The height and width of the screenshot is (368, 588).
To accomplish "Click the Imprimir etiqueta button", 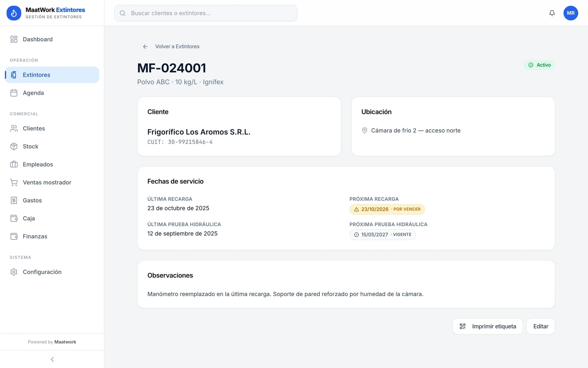I will point(488,326).
